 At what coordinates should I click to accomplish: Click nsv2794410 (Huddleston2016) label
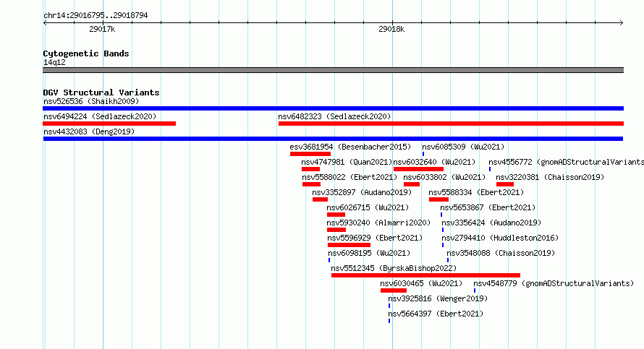(500, 238)
